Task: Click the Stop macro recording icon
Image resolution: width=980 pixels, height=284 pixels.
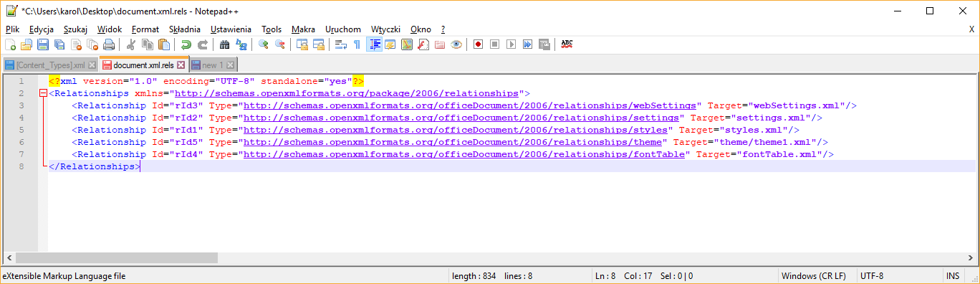Action: [494, 44]
